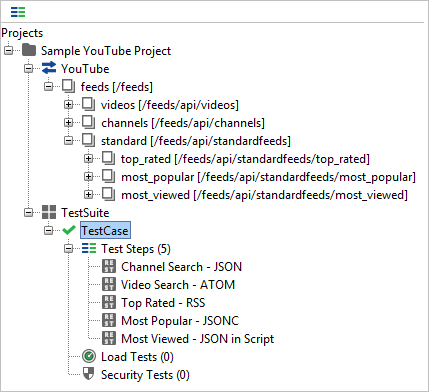Select Test Steps (5) label
The image size is (429, 392).
[x=136, y=249]
